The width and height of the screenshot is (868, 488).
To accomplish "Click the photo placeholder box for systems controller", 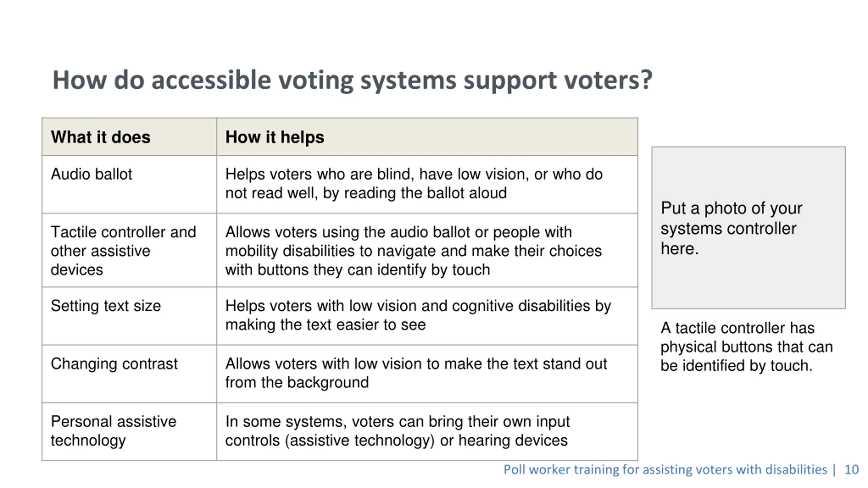I will [x=748, y=228].
